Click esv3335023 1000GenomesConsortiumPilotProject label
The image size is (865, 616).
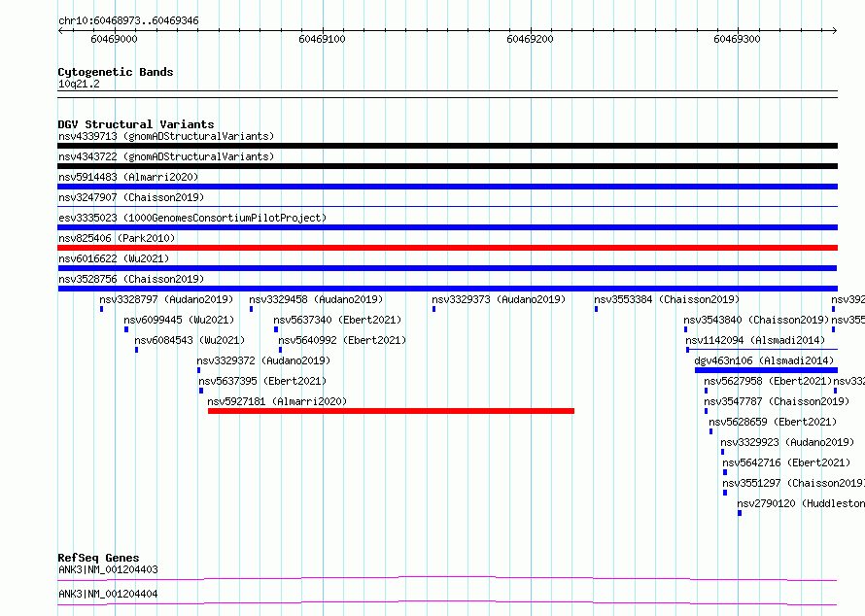click(192, 218)
